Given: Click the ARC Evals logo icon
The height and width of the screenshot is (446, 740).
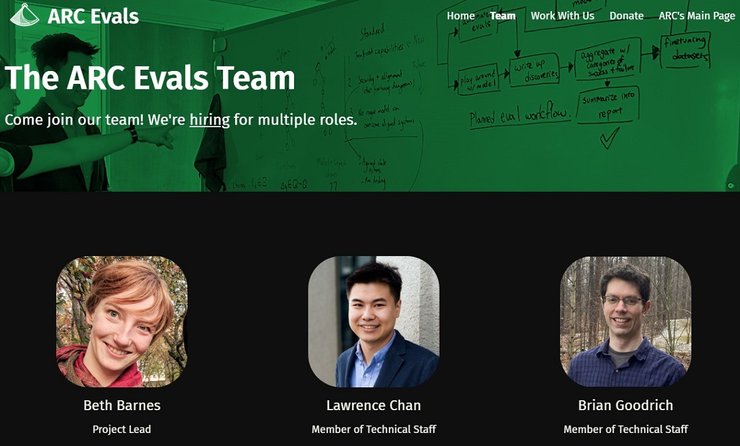Looking at the screenshot, I should (25, 15).
